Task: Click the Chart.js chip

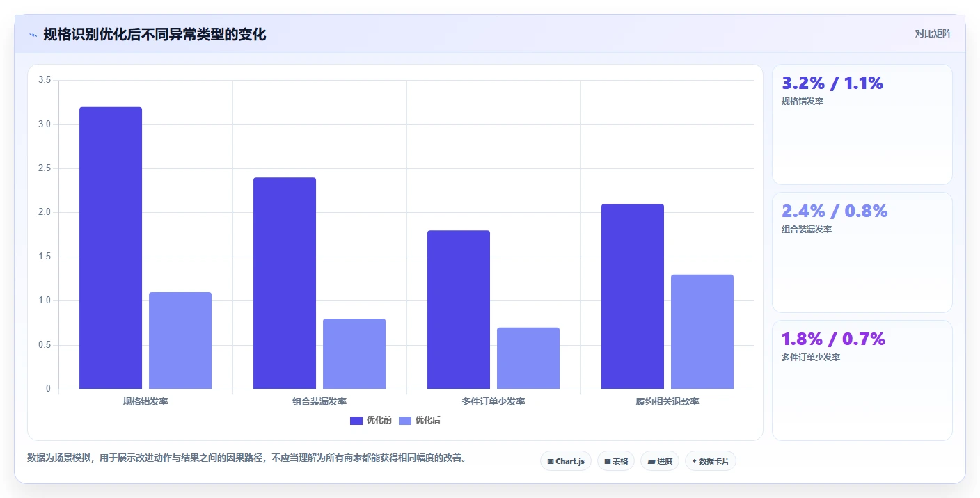Action: click(x=566, y=461)
